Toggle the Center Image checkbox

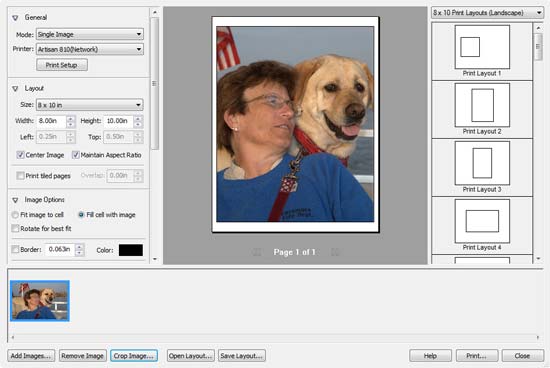20,155
